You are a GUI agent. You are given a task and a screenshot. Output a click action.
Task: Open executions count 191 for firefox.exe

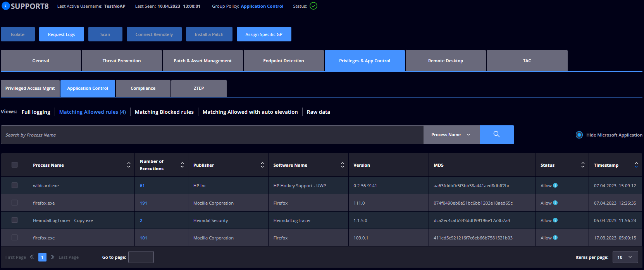pyautogui.click(x=143, y=203)
